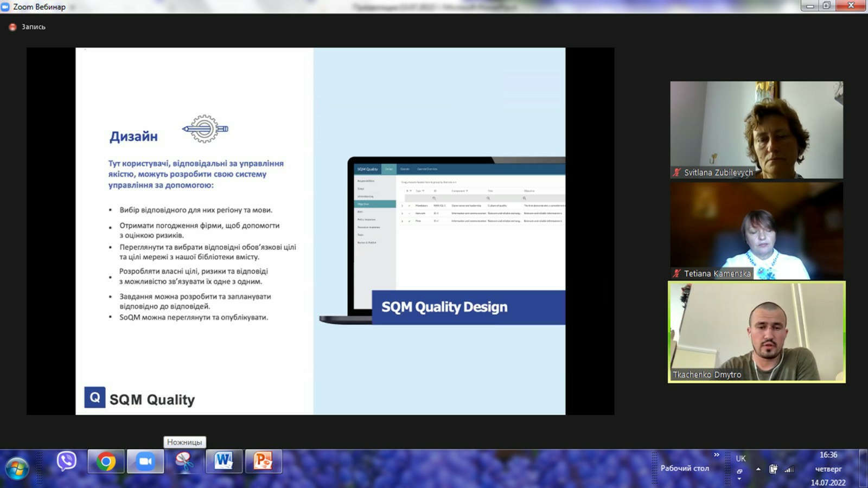Click the power tray icon
The image size is (868, 488).
click(x=773, y=469)
